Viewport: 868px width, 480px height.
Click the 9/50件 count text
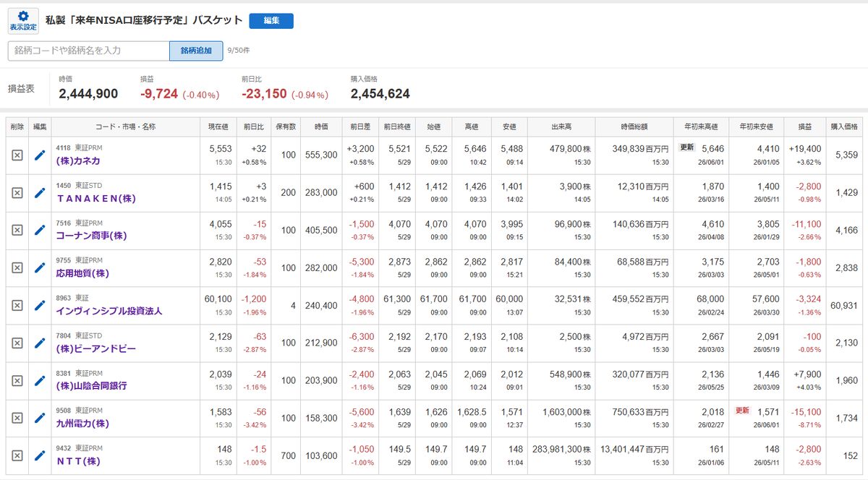tap(239, 51)
